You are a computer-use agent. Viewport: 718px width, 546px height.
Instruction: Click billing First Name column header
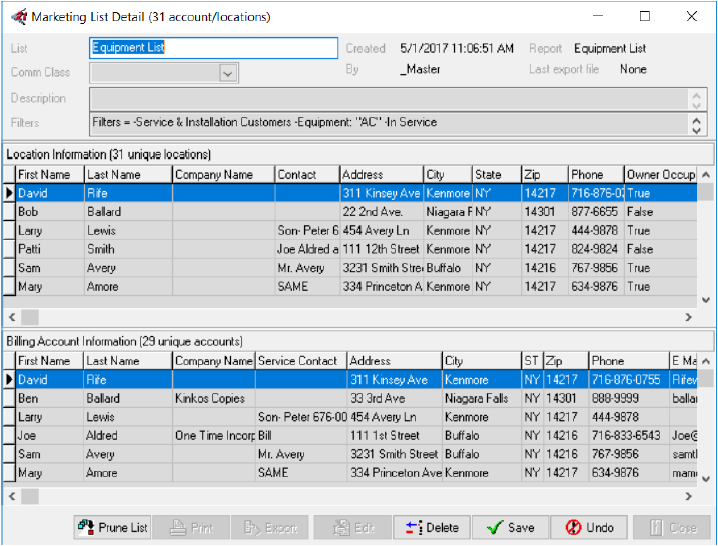point(49,361)
